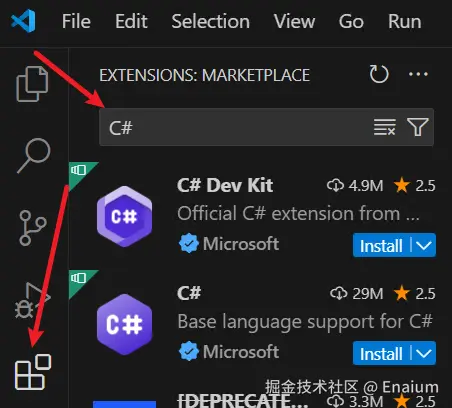Open the Views and More Actions ellipsis

click(x=418, y=74)
